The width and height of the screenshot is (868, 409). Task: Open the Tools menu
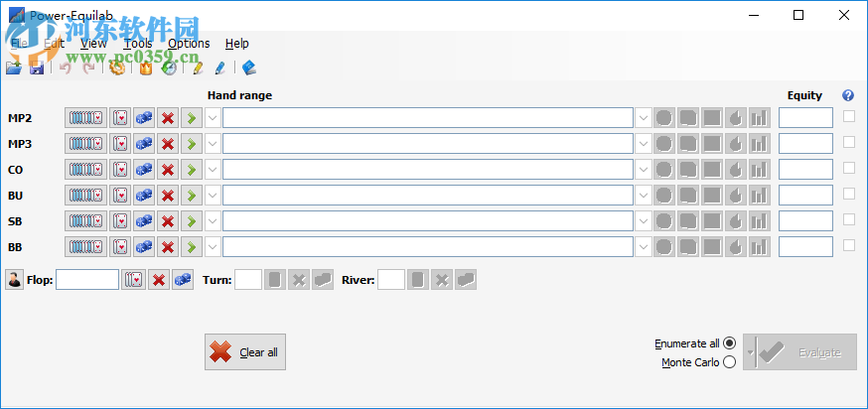(138, 43)
